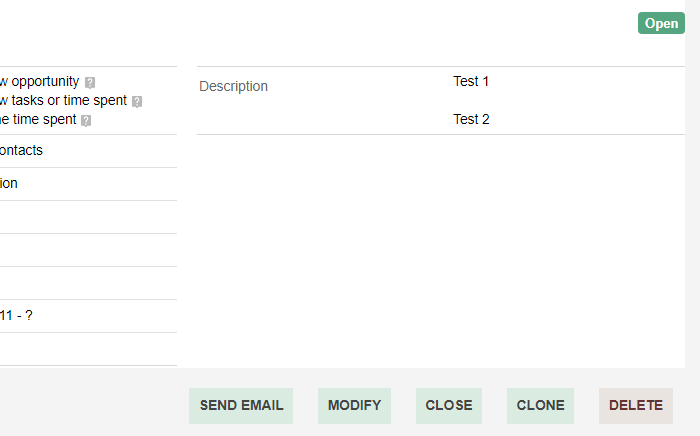Click the help icon beside tasks or time spent
The image size is (700, 436).
137,102
